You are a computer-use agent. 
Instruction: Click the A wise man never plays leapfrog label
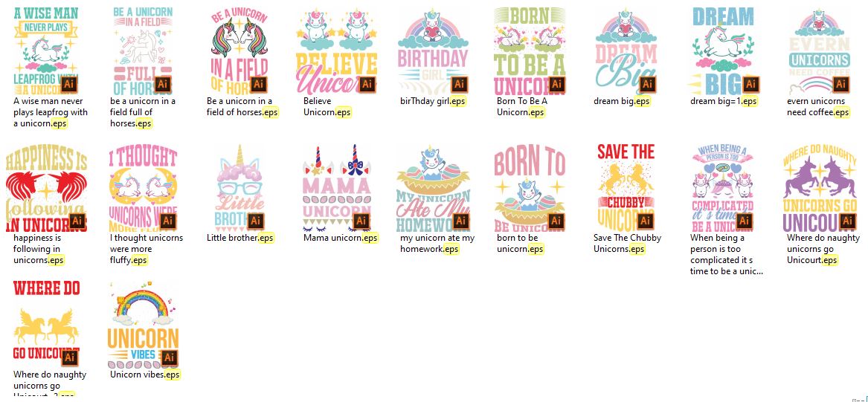click(51, 112)
